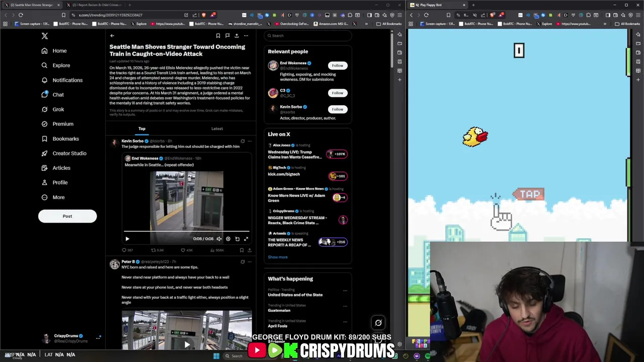Reload the Flappy Bird browser window

tap(426, 15)
